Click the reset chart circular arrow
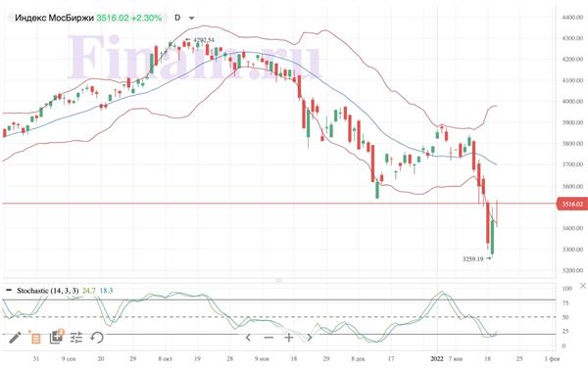 pyautogui.click(x=97, y=338)
